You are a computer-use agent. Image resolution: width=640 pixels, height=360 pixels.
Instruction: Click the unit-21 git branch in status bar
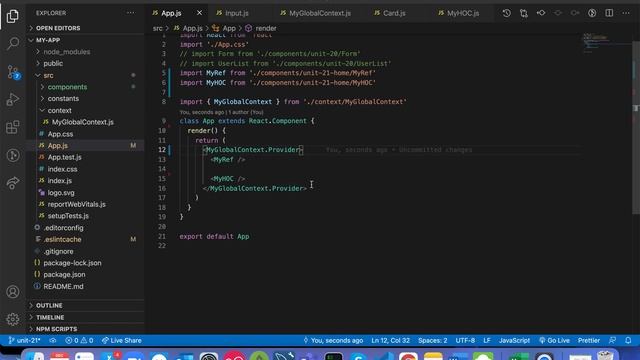coord(24,340)
